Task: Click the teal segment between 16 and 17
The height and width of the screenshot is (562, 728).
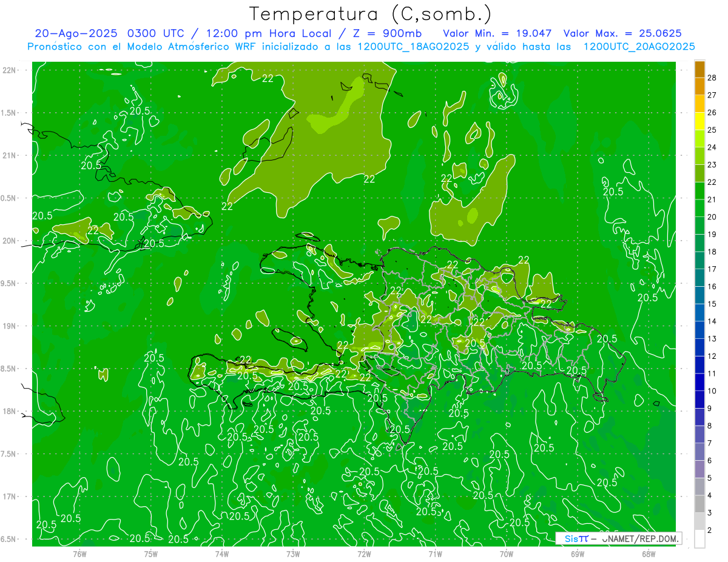Action: coord(699,278)
